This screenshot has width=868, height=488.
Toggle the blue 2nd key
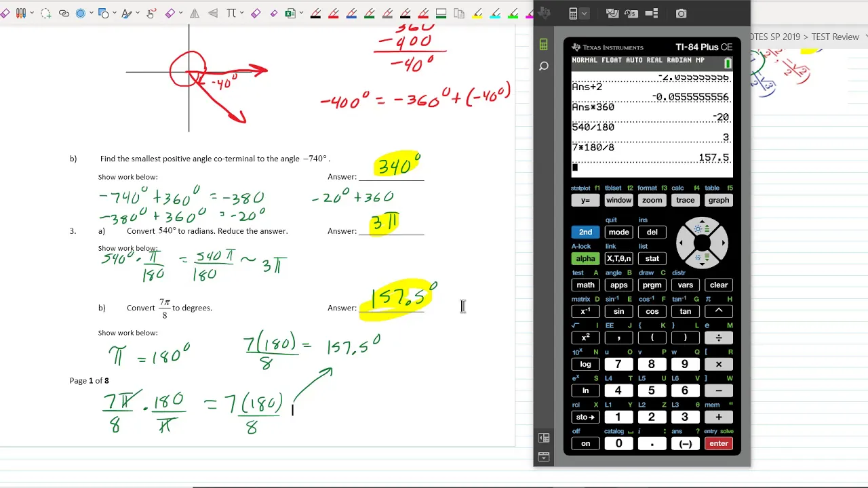click(585, 232)
